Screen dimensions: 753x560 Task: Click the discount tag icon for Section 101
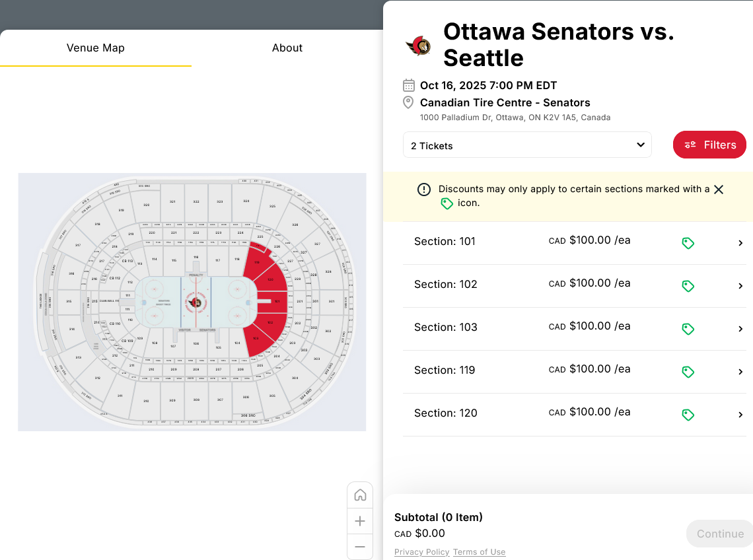pyautogui.click(x=688, y=243)
